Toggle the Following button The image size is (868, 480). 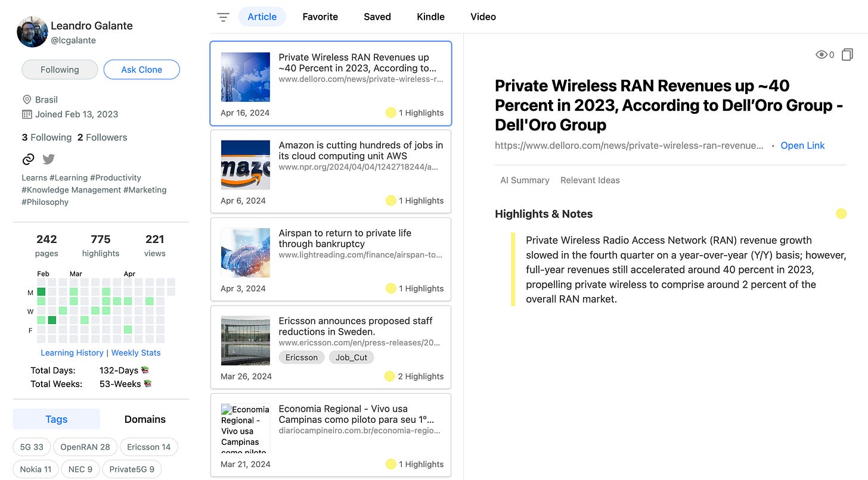pyautogui.click(x=60, y=70)
